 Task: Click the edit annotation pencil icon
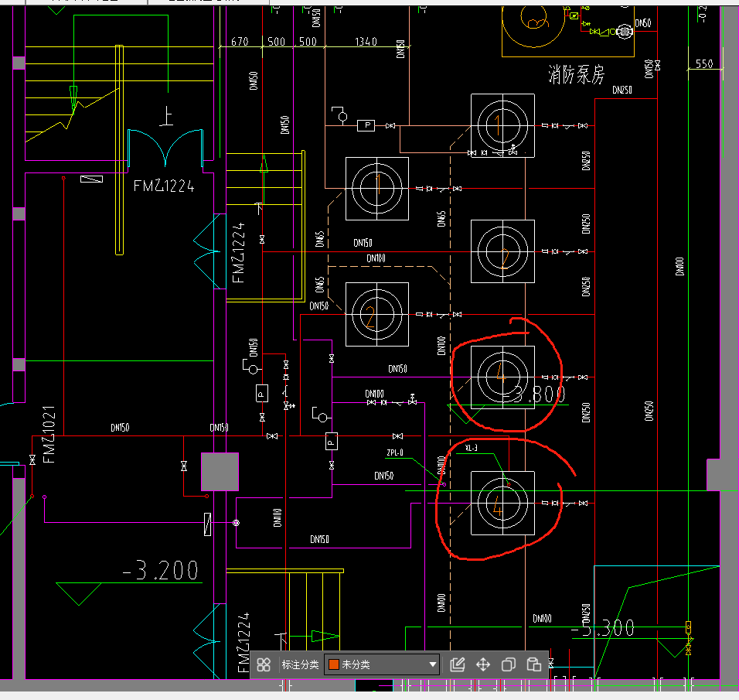pos(457,664)
